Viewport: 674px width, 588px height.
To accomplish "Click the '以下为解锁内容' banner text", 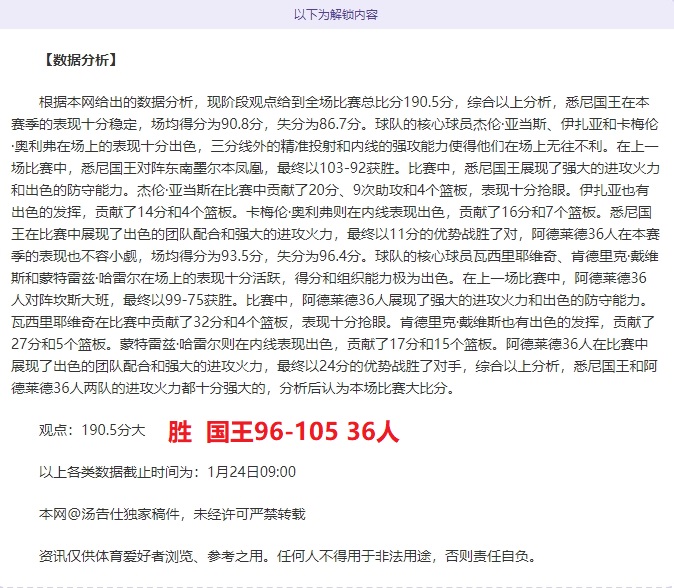I will tap(336, 15).
